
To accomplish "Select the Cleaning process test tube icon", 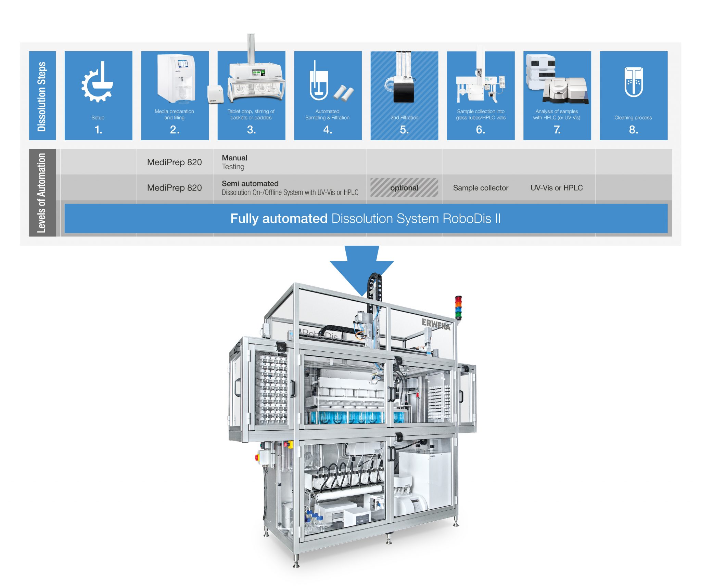I will (x=633, y=82).
